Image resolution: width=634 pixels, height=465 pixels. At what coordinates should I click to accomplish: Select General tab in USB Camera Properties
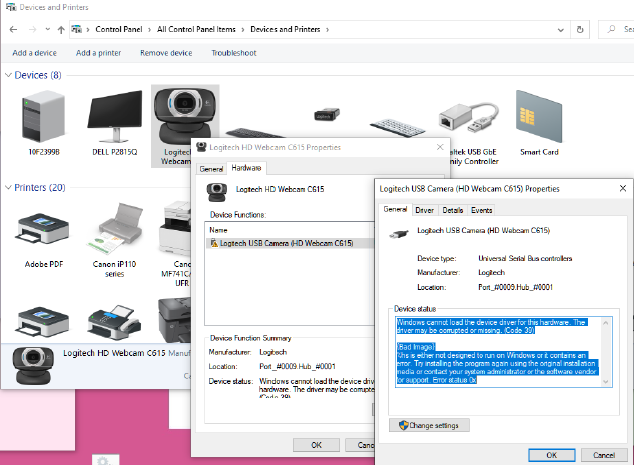pos(395,209)
